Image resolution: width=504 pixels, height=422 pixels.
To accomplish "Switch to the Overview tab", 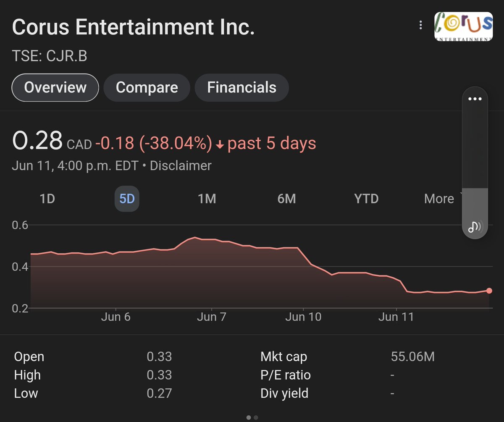I will point(55,87).
